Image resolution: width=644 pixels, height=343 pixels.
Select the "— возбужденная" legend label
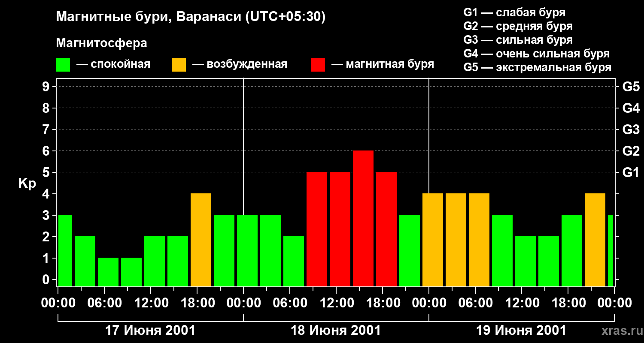tap(240, 64)
